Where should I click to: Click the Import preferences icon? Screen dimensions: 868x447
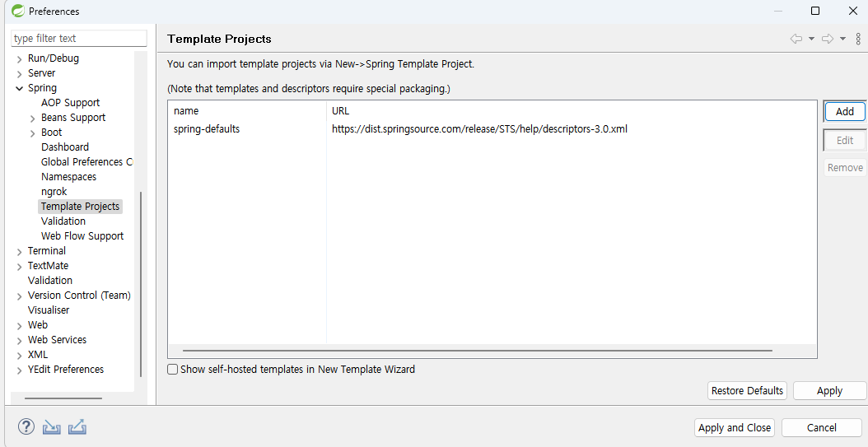pos(52,427)
